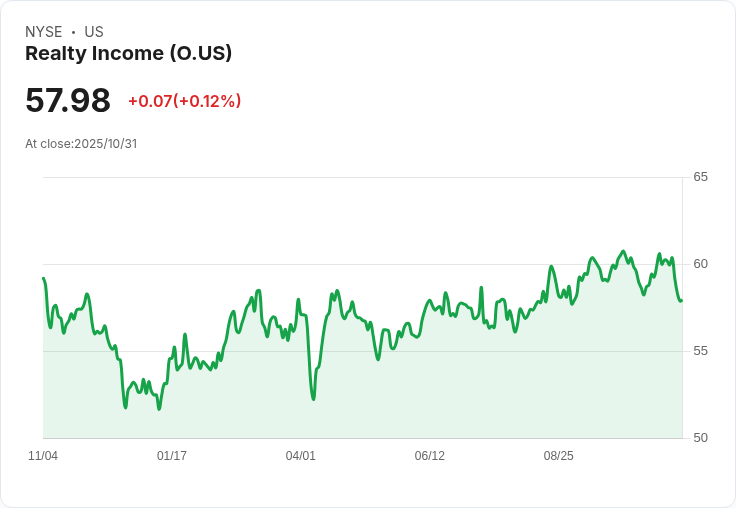The image size is (736, 508).
Task: Click the 50 y-axis price label
Action: (700, 438)
